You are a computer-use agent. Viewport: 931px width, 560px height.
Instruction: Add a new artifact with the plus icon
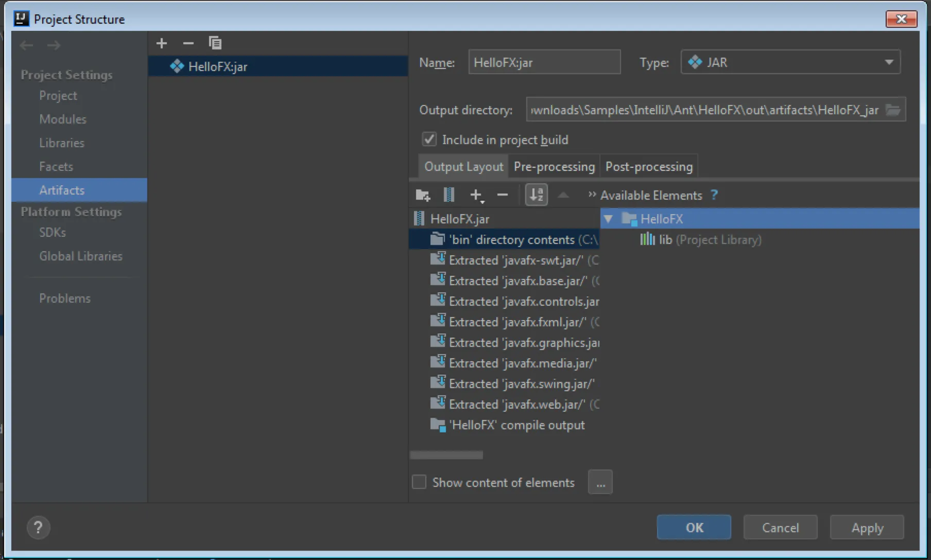pos(162,43)
